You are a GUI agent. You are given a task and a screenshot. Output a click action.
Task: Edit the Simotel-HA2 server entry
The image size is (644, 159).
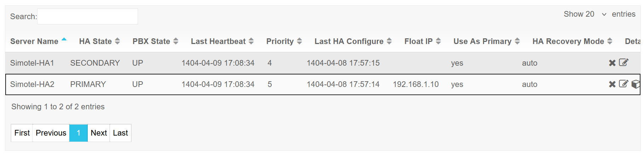coord(623,84)
